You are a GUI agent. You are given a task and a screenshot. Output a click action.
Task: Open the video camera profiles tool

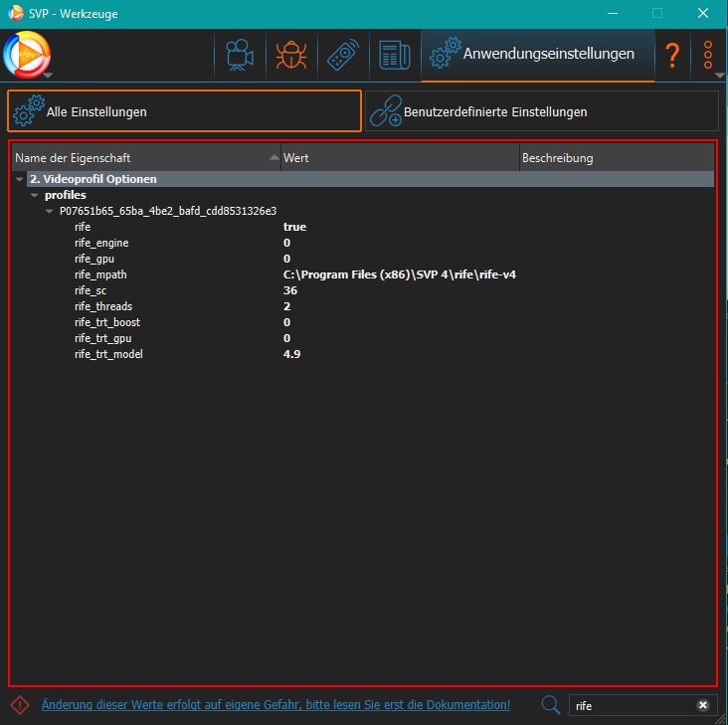238,55
